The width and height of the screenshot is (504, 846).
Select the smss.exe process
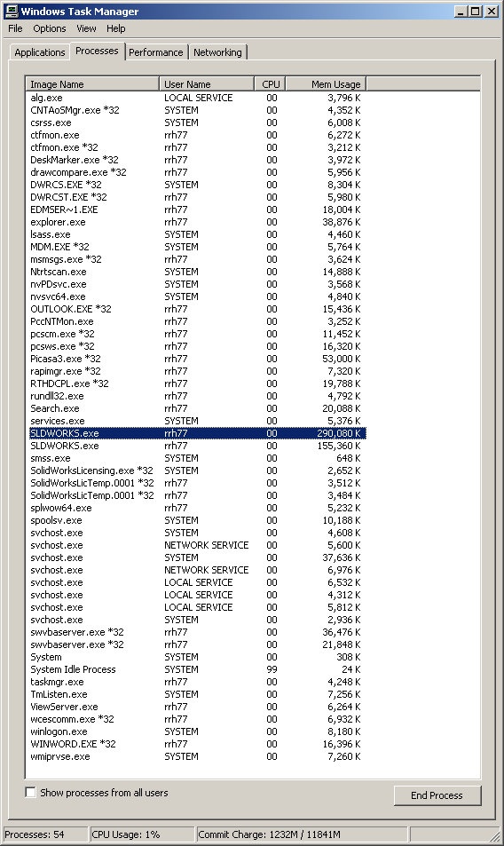tap(198, 458)
